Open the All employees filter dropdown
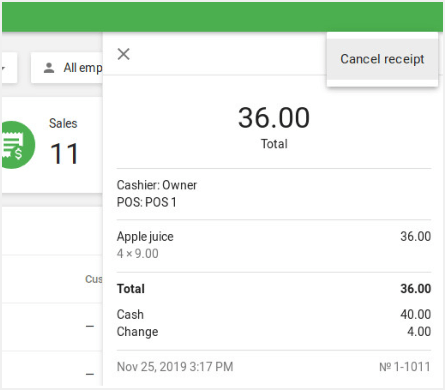 coord(67,68)
